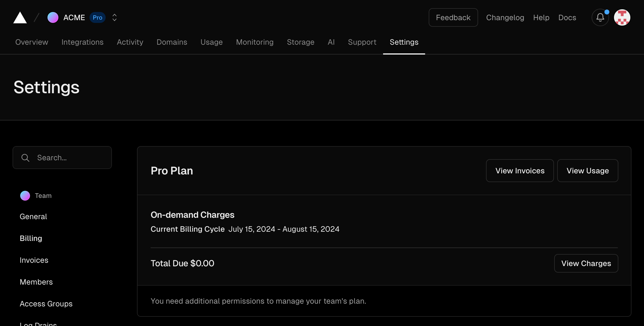
Task: Open the Storage tab
Action: point(300,42)
